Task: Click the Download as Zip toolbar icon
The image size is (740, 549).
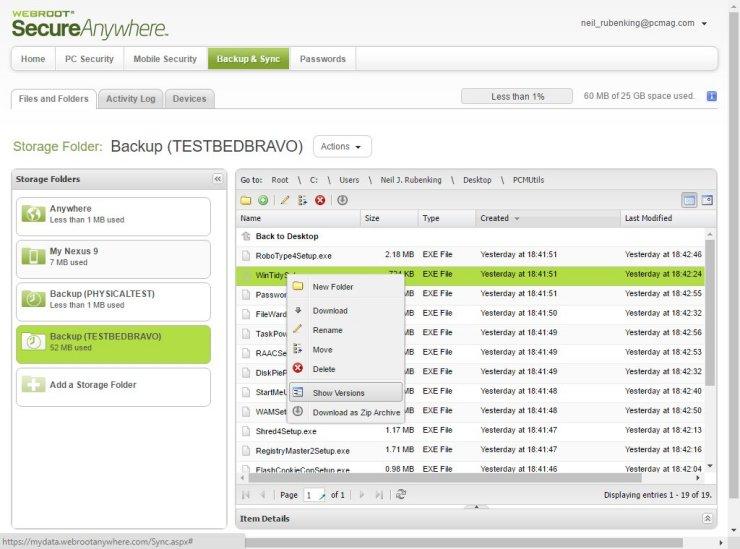Action: 343,200
